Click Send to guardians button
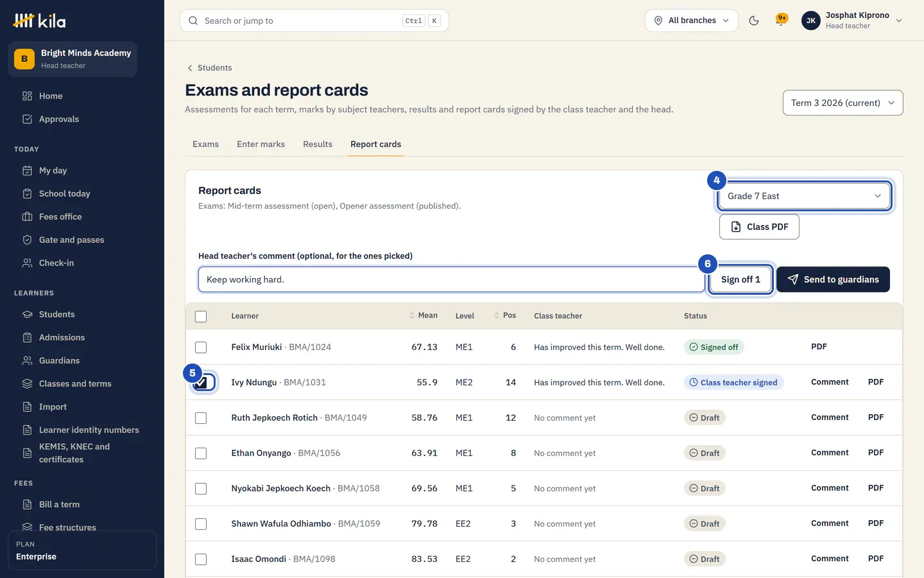 (833, 280)
